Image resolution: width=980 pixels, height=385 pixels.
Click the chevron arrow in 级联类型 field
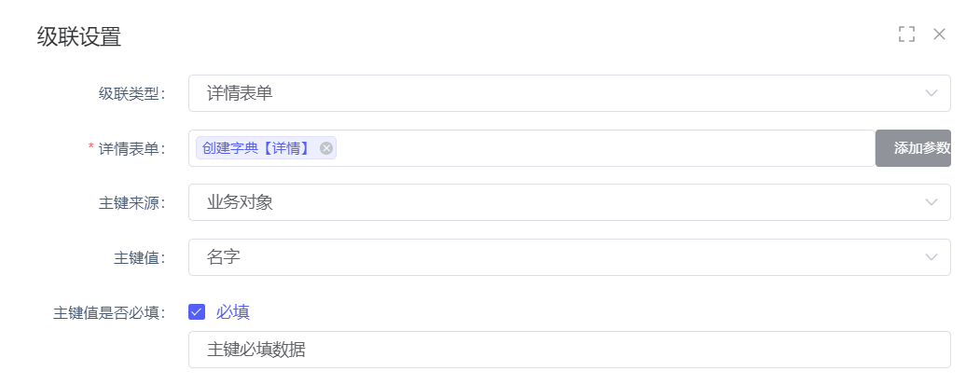[931, 93]
